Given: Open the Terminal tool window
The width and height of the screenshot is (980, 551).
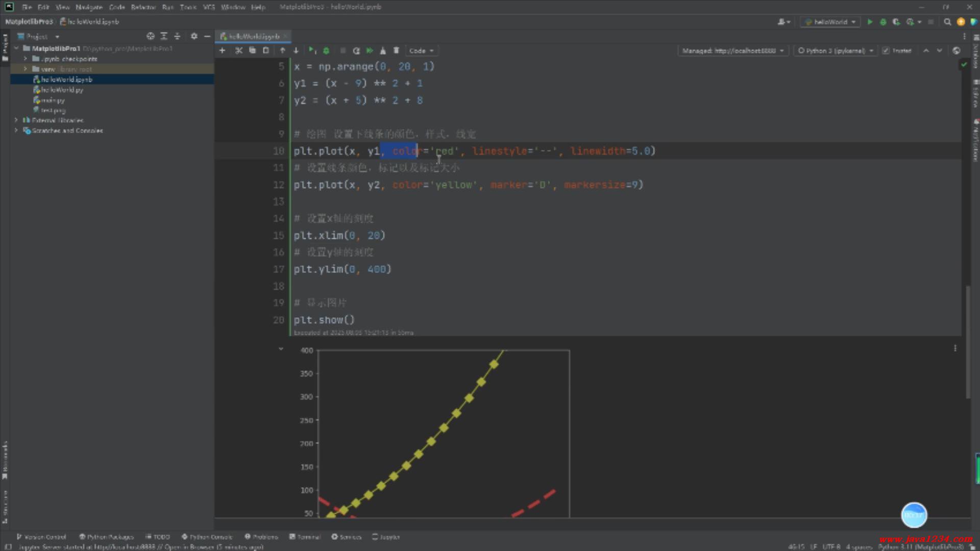Looking at the screenshot, I should [305, 537].
